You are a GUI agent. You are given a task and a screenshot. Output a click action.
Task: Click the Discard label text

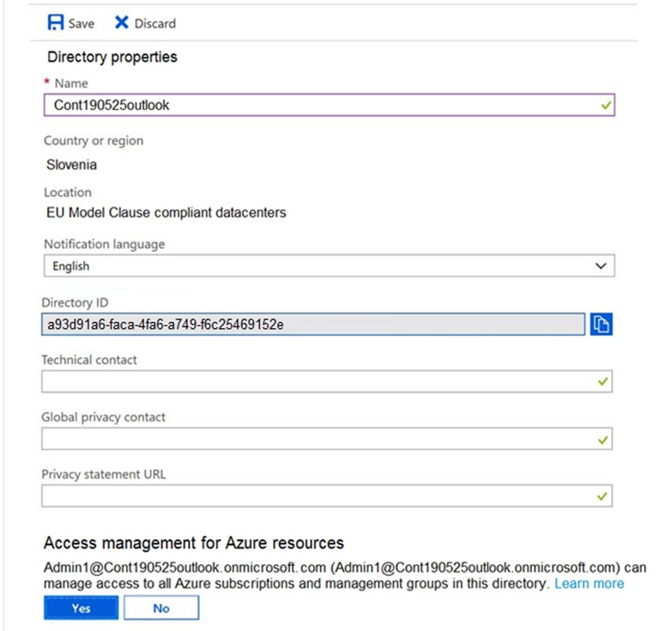pos(155,23)
